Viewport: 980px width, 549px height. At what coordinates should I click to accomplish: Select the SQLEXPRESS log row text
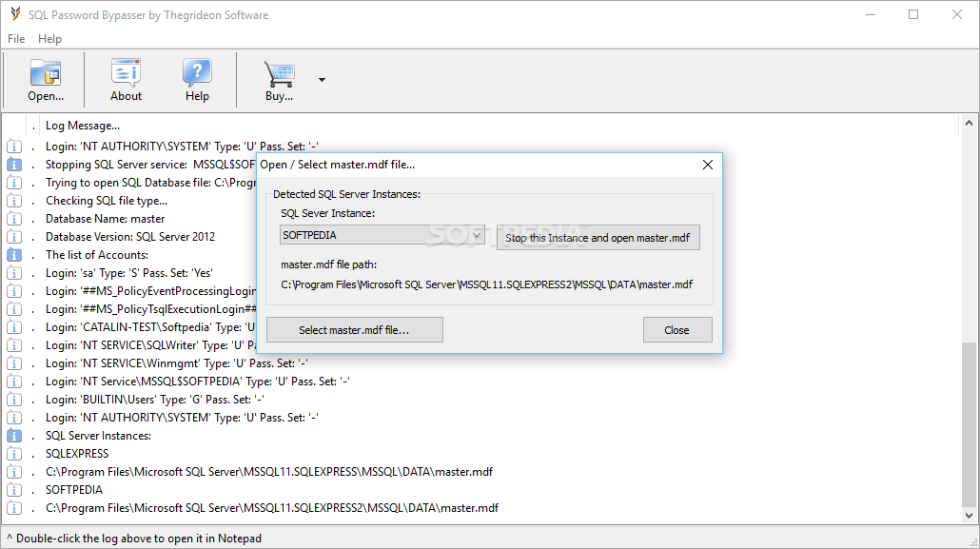(x=77, y=454)
